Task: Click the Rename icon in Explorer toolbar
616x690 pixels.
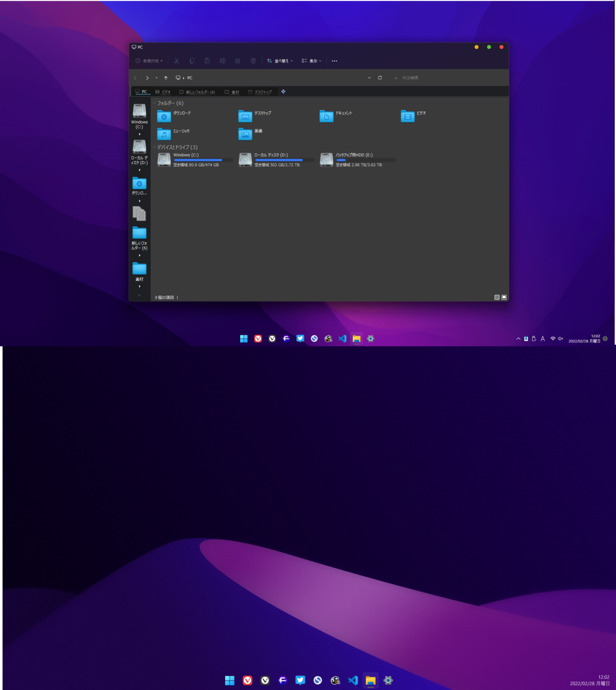Action: coord(222,61)
